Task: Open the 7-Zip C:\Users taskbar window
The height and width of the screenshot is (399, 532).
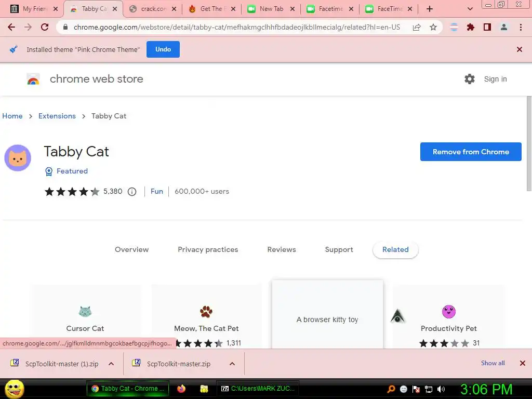Action: 258,389
